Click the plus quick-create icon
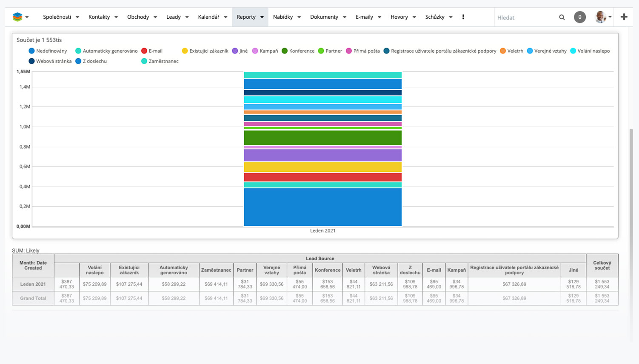Image resolution: width=639 pixels, height=364 pixels. click(624, 17)
